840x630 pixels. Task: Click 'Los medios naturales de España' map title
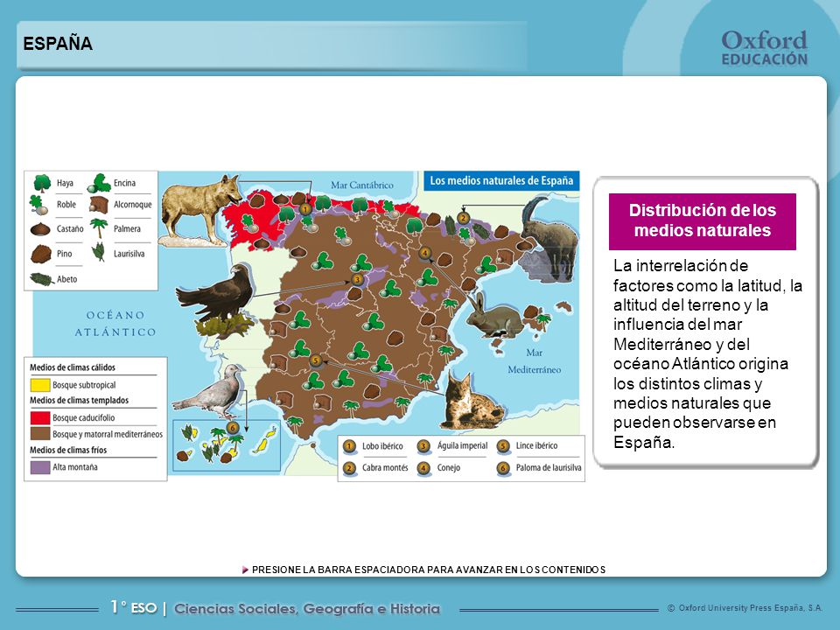501,180
